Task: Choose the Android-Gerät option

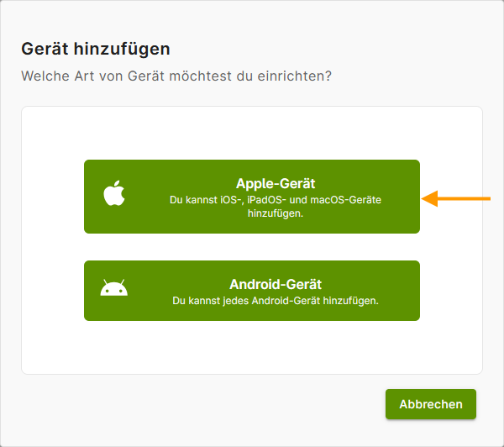Action: (x=252, y=291)
